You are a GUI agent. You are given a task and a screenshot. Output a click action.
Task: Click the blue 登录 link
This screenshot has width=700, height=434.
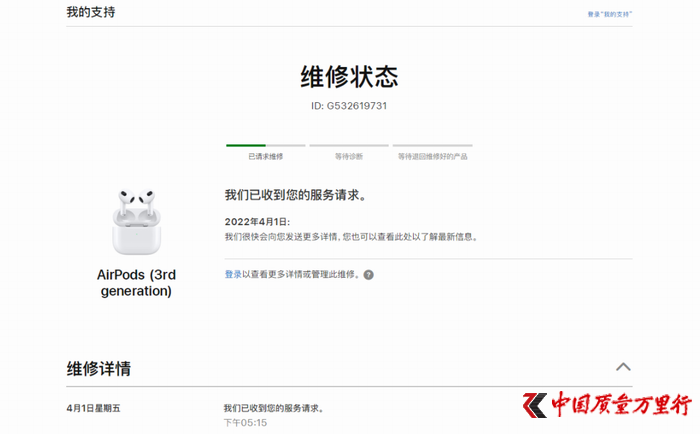(233, 275)
